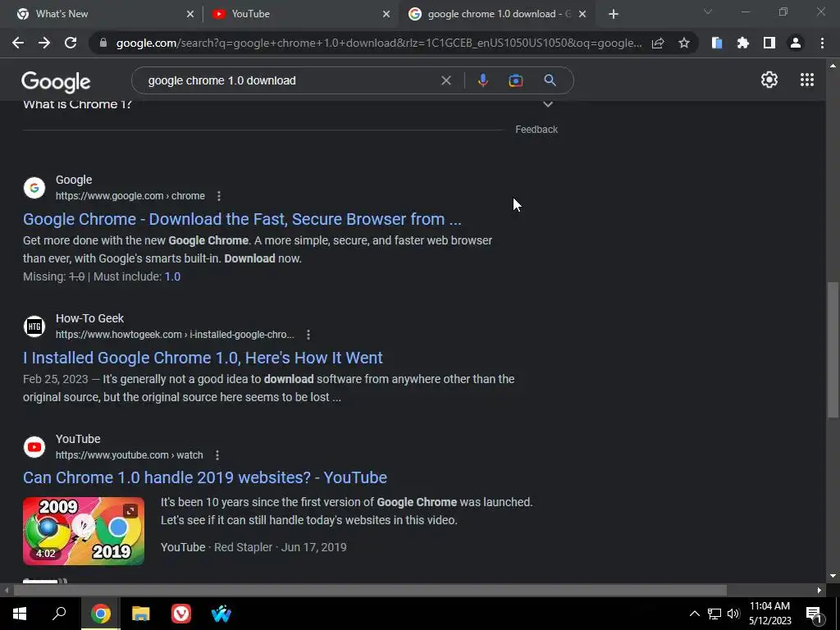Click the horizontal scrollbar right arrow
Viewport: 840px width, 630px height.
point(819,591)
